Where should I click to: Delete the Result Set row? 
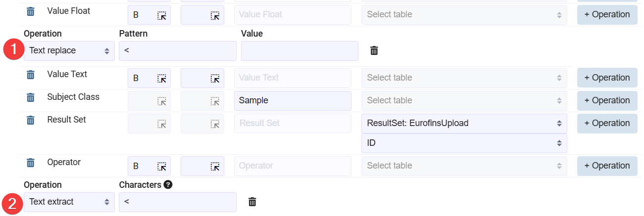pos(31,120)
